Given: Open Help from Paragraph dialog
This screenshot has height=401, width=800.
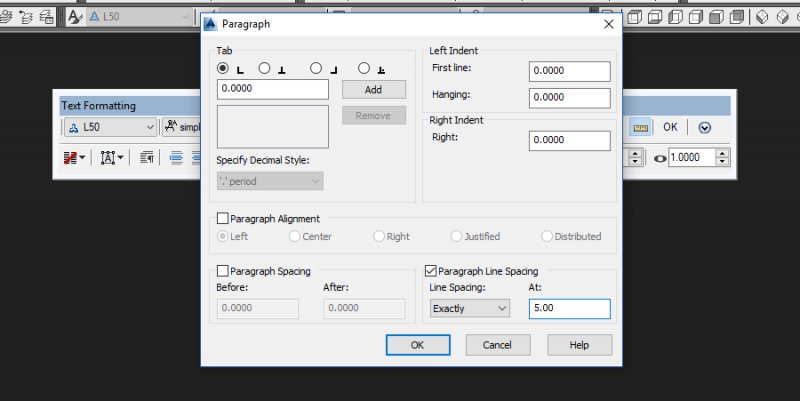Looking at the screenshot, I should [580, 345].
